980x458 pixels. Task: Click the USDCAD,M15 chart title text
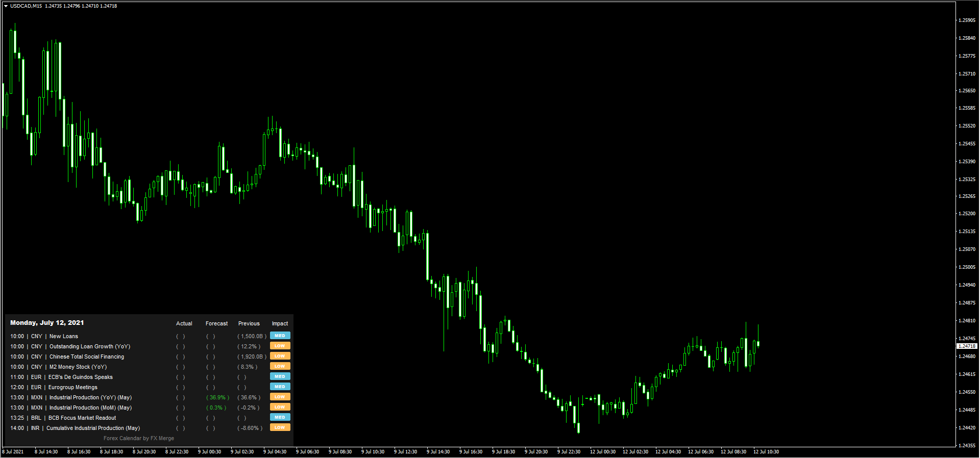[26, 6]
